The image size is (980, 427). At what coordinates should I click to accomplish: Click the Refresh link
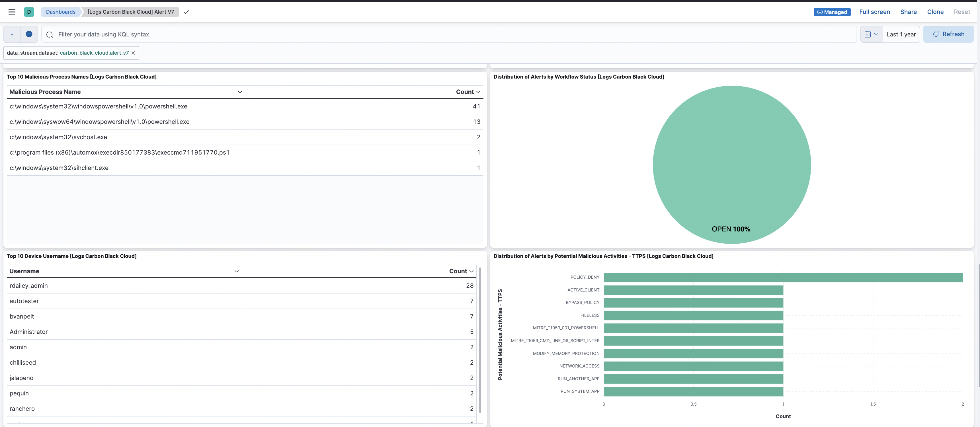953,34
